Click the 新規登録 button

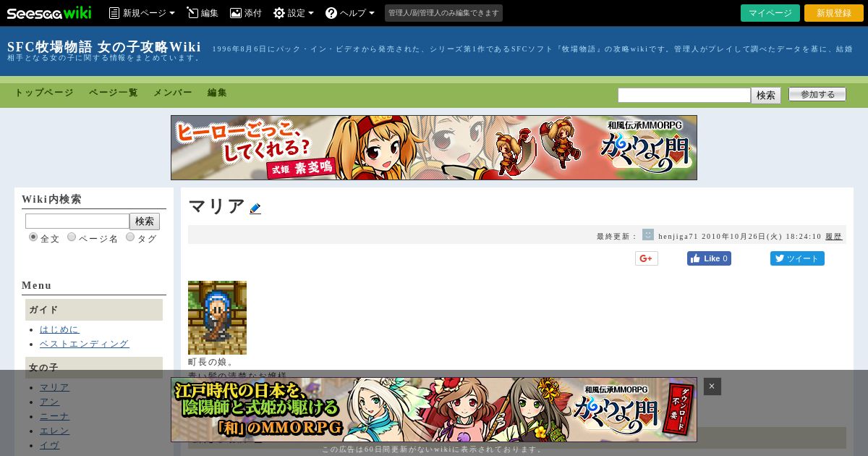(x=834, y=13)
